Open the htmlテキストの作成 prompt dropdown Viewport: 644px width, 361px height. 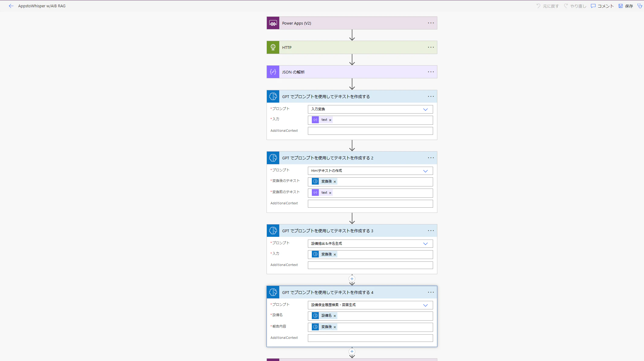point(370,171)
